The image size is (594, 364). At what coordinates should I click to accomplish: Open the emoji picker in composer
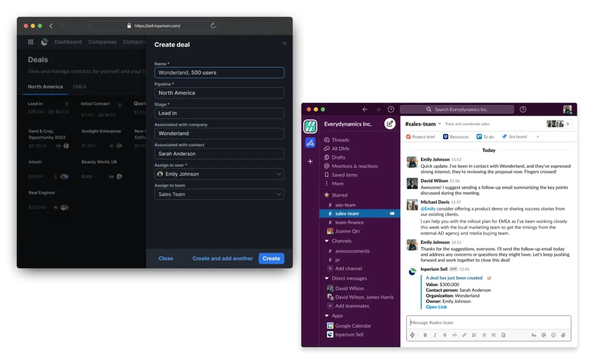tap(553, 335)
